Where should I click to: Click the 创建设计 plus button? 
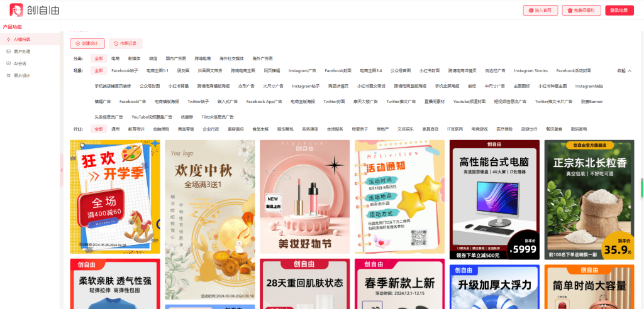tap(87, 43)
